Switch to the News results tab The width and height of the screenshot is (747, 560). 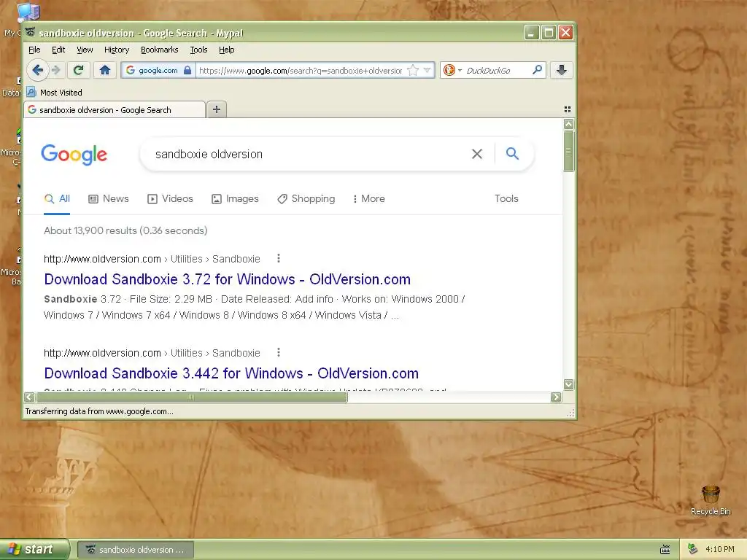pos(109,198)
